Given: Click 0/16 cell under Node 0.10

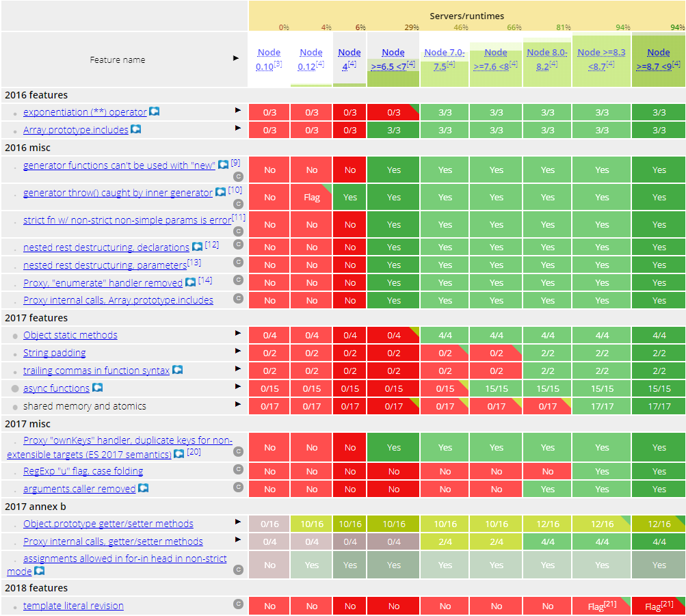Looking at the screenshot, I should pos(269,524).
